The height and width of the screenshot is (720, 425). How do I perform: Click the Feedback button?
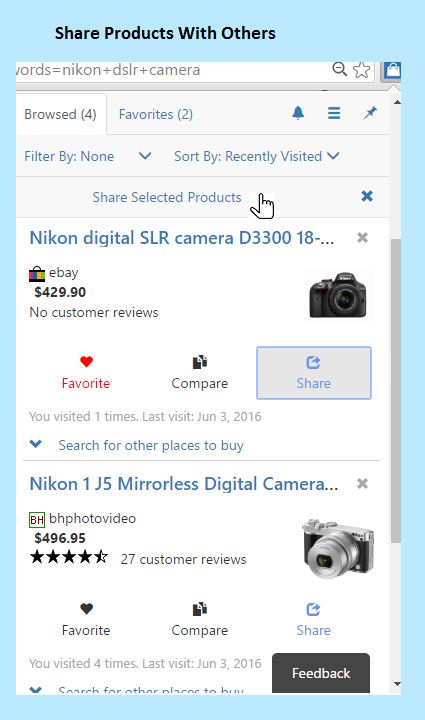[321, 673]
